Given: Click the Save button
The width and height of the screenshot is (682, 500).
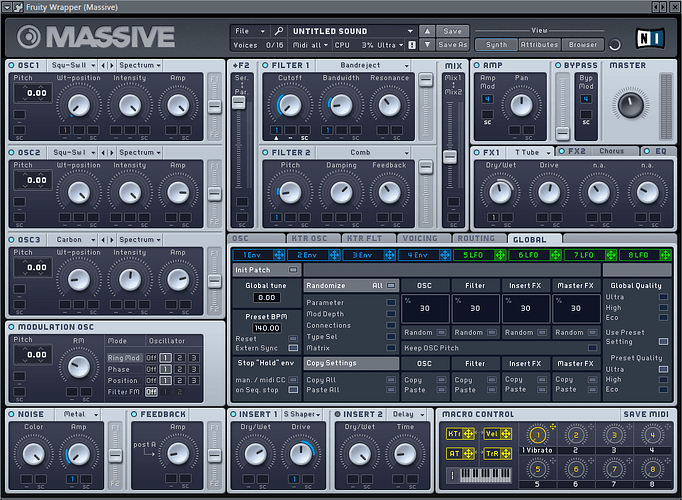Looking at the screenshot, I should [452, 31].
